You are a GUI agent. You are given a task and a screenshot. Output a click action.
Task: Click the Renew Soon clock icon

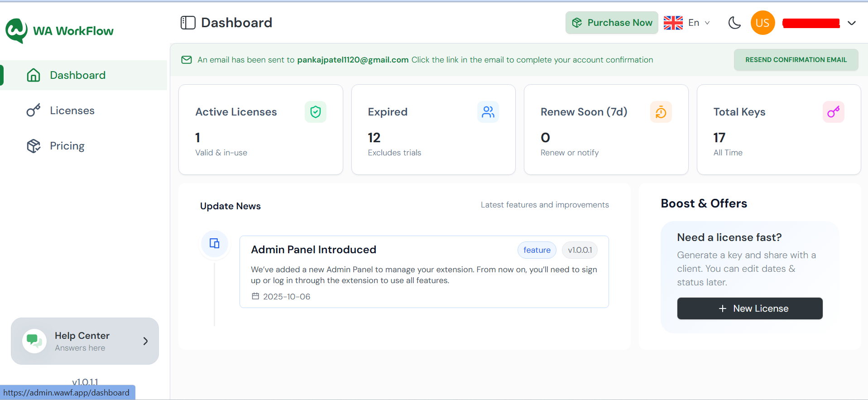pos(661,112)
